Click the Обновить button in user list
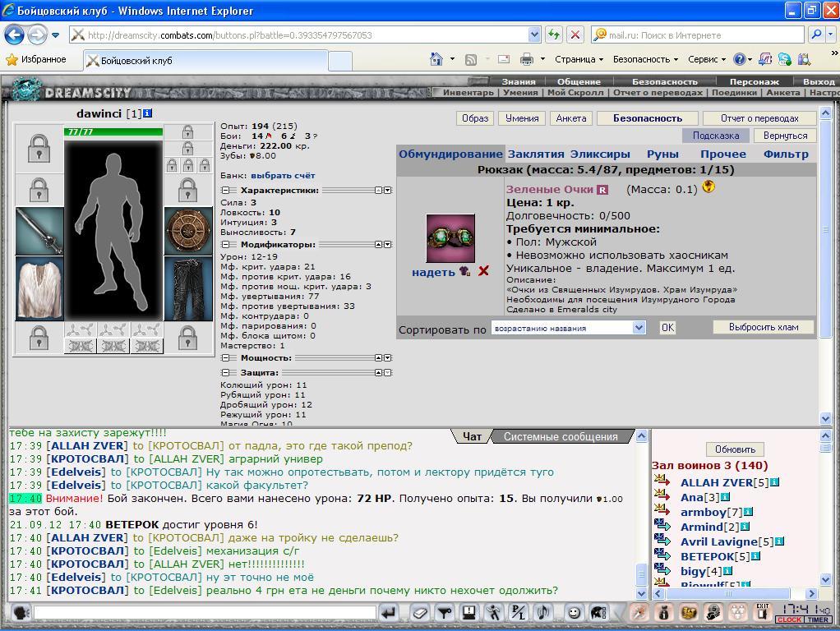The width and height of the screenshot is (840, 631). coord(735,449)
